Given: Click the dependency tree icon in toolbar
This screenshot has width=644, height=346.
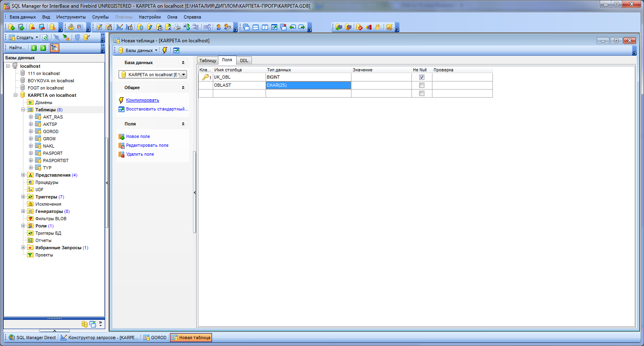Looking at the screenshot, I should click(207, 27).
